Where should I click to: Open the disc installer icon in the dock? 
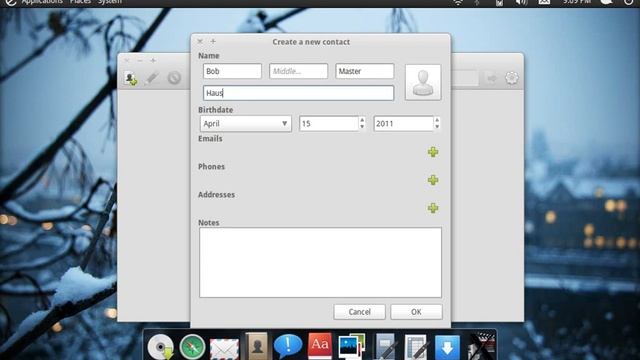click(161, 347)
